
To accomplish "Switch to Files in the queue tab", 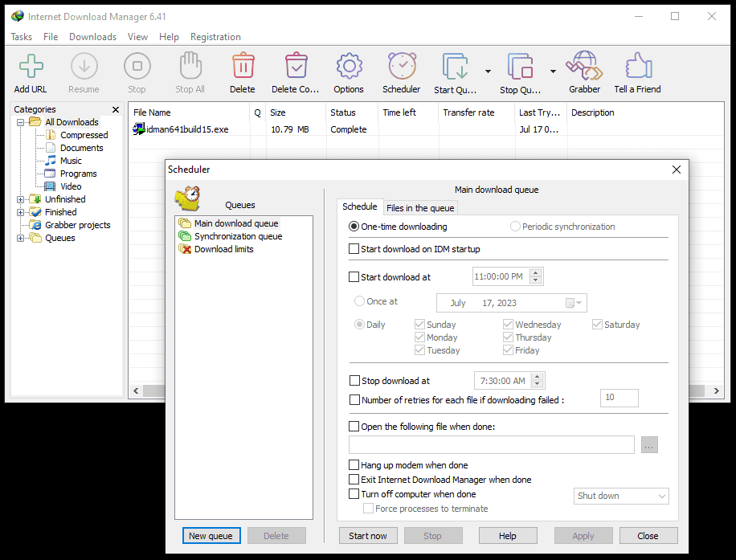I will tap(420, 208).
